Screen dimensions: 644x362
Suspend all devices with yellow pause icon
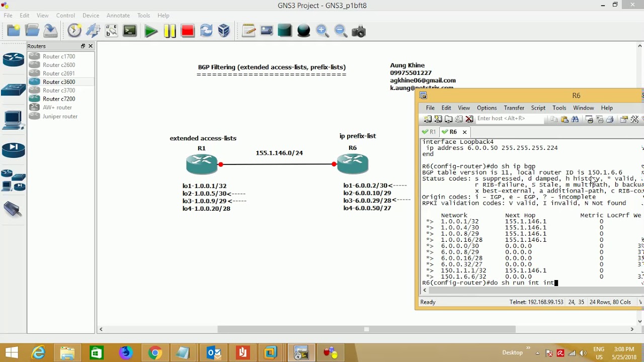tap(170, 31)
